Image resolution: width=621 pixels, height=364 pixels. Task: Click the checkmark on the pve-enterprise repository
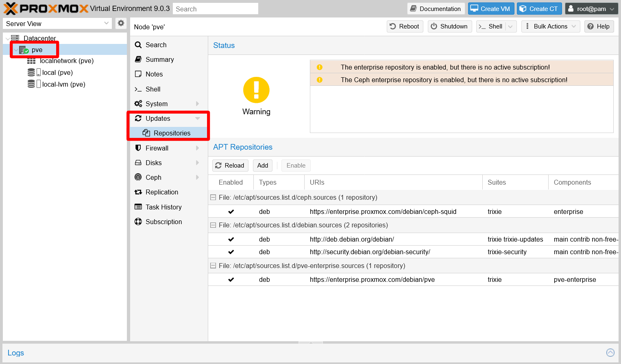(x=231, y=279)
